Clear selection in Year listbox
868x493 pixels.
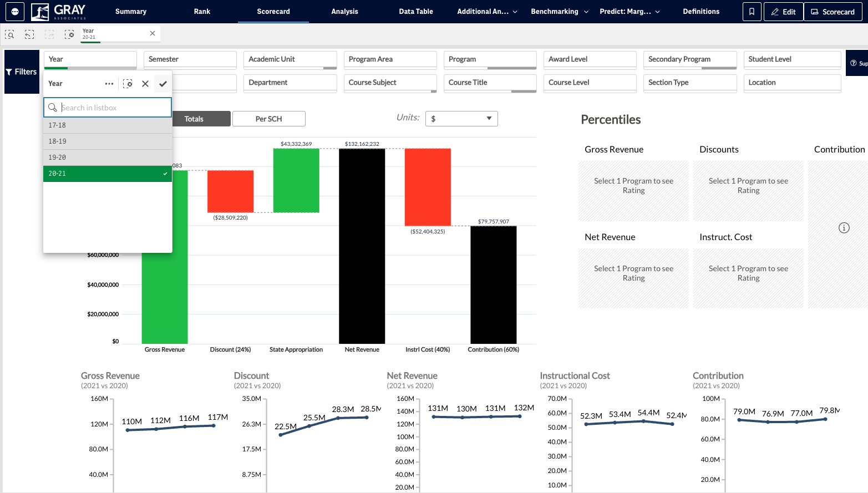coord(128,84)
